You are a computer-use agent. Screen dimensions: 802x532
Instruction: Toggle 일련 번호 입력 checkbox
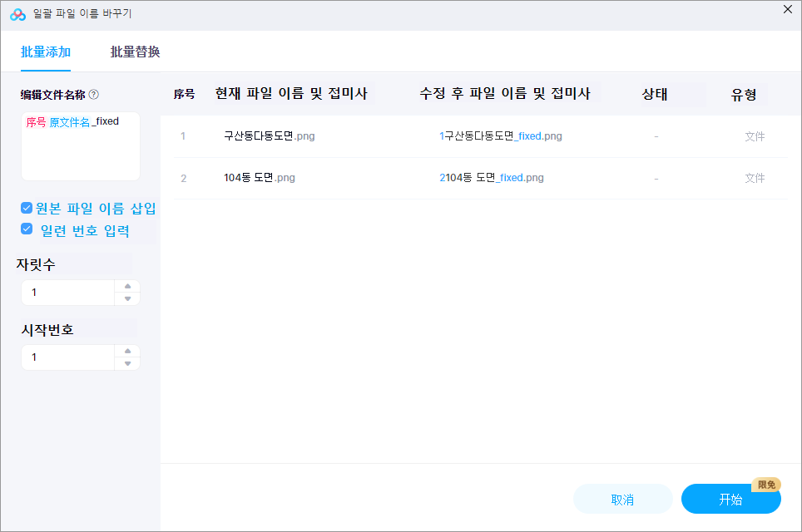pyautogui.click(x=27, y=229)
